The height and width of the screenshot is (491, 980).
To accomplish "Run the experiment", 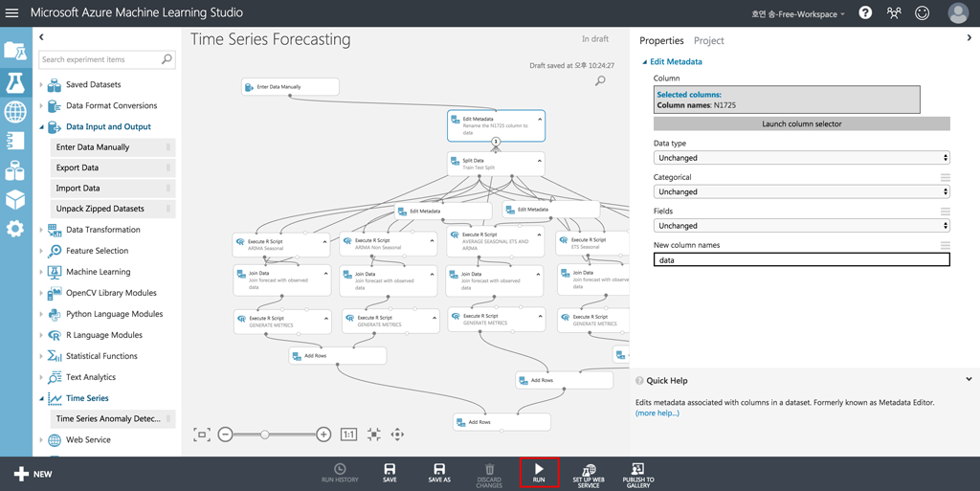I will [x=539, y=474].
